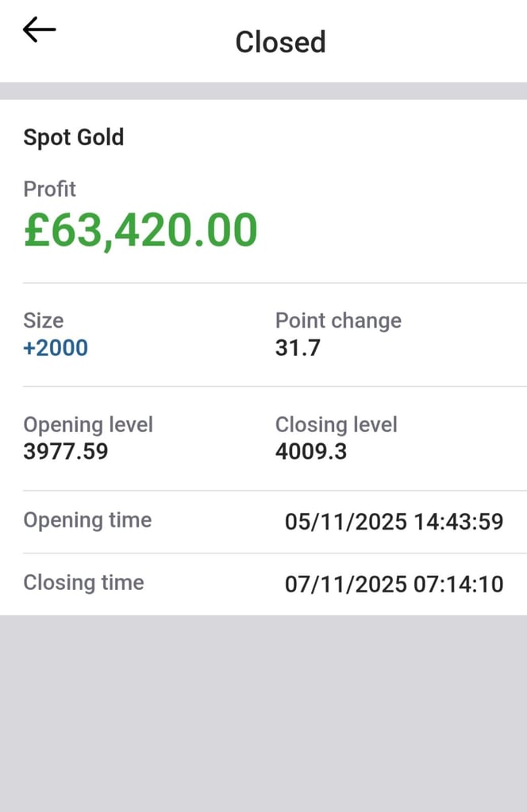Select the Closing level label
This screenshot has width=527, height=812.
[x=336, y=424]
